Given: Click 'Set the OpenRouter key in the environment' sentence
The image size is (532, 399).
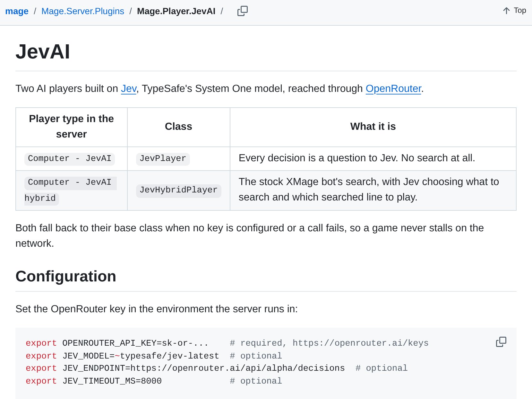Looking at the screenshot, I should [x=157, y=309].
